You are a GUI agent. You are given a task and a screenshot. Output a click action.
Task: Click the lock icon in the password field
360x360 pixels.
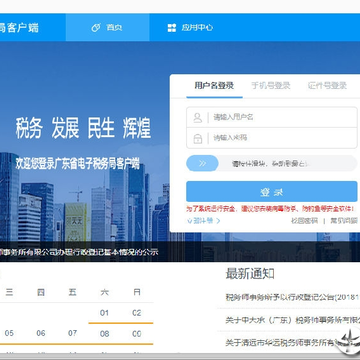198,138
